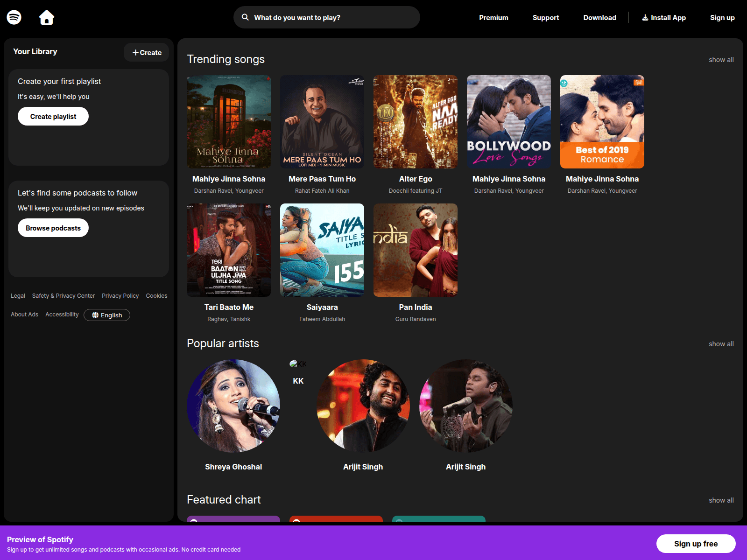
Task: Open the red featured chart card
Action: pos(336,519)
